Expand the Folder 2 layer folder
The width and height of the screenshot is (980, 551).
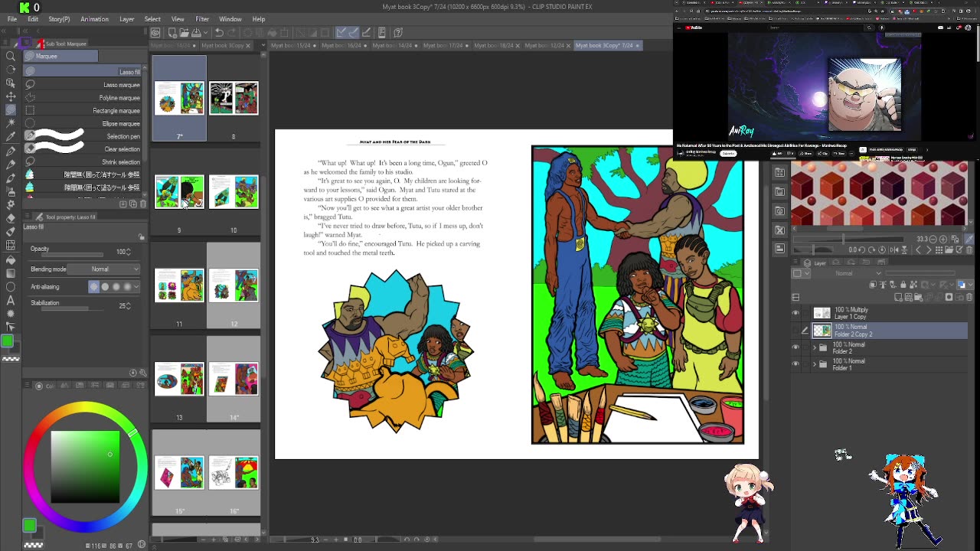tap(814, 347)
